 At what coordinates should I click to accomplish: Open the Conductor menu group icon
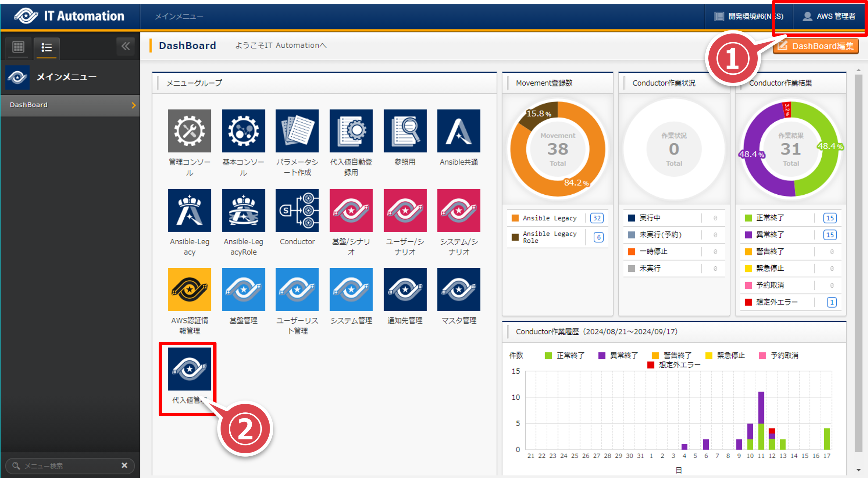[297, 210]
